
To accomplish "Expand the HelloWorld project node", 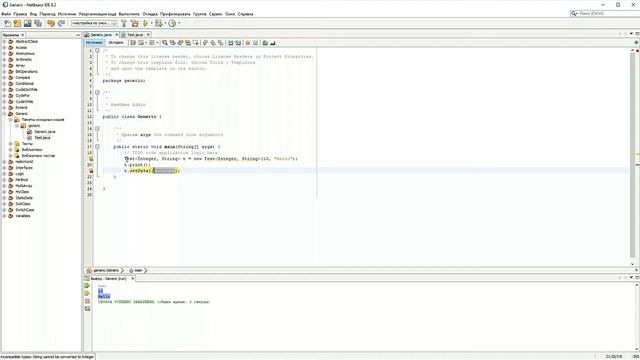I will [x=4, y=162].
